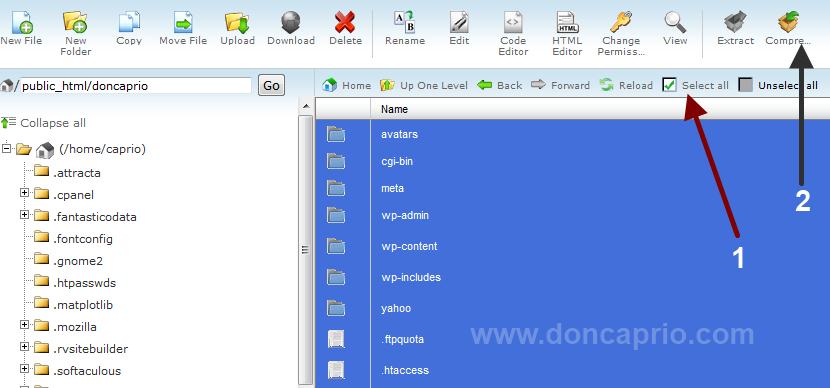Image resolution: width=830 pixels, height=388 pixels.
Task: Navigate Up One Level
Action: [424, 85]
